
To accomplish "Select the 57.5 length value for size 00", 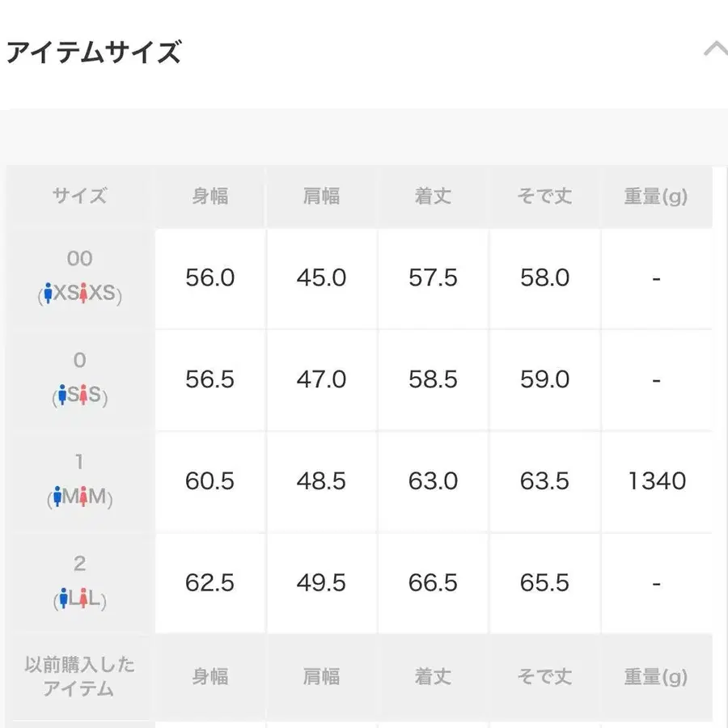I will (x=433, y=277).
